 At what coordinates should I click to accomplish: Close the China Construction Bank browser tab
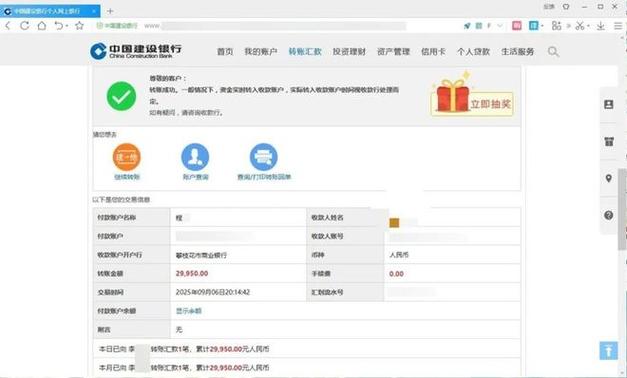(x=94, y=11)
